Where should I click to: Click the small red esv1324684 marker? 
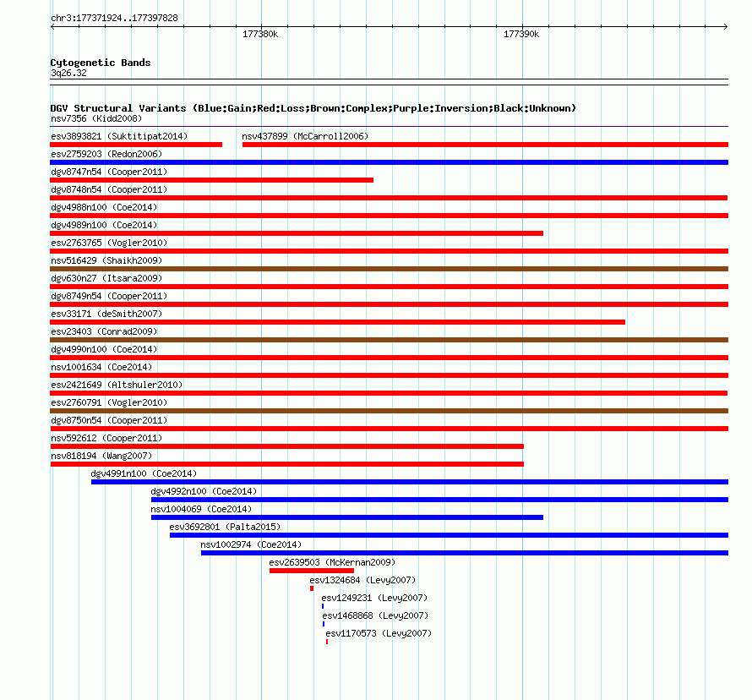[312, 588]
